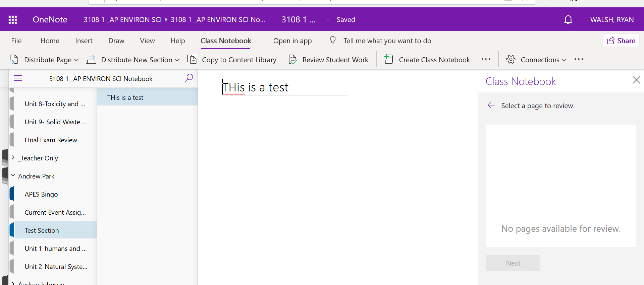Image resolution: width=644 pixels, height=285 pixels.
Task: Open the app launcher waffle icon
Action: [x=13, y=20]
